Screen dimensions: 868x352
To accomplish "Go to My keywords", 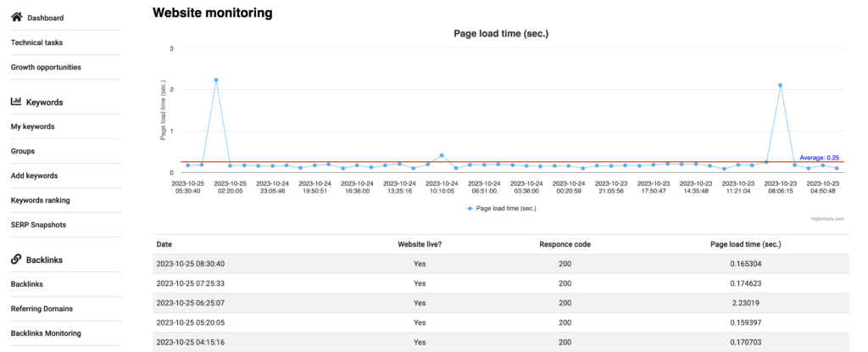I will point(33,126).
